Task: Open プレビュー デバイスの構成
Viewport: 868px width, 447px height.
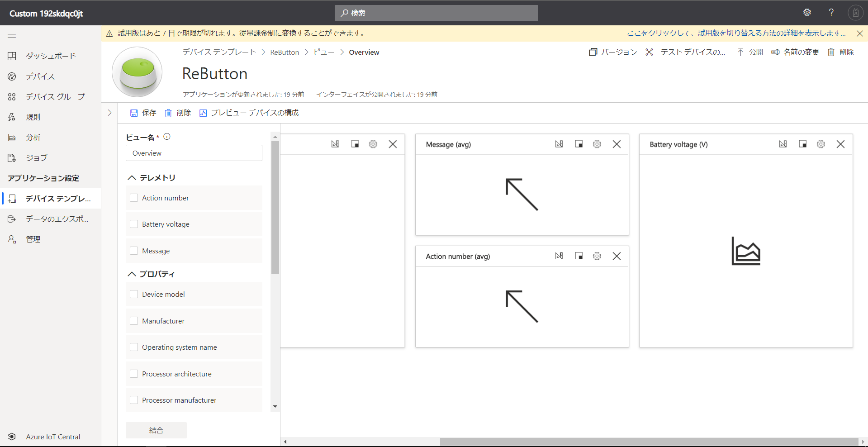Action: pyautogui.click(x=249, y=113)
